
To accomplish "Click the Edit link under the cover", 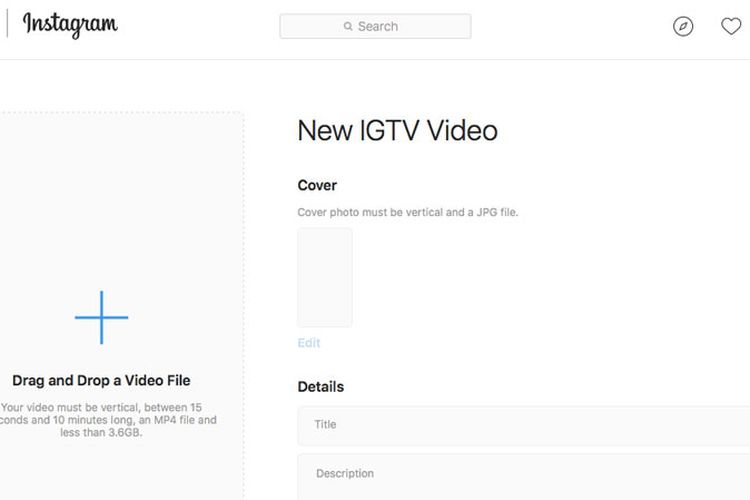I will (309, 343).
